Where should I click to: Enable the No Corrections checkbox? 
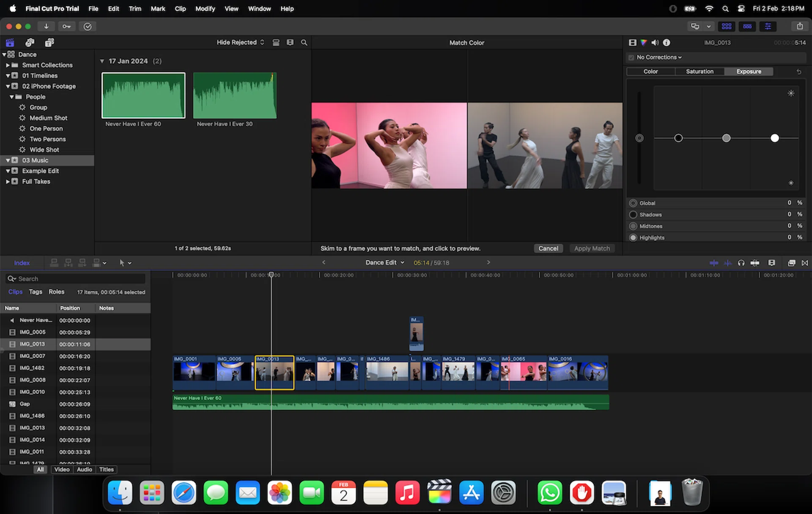[x=631, y=57]
